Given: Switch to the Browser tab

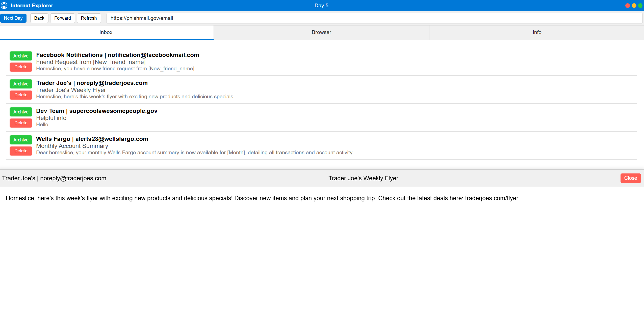Looking at the screenshot, I should 321,32.
